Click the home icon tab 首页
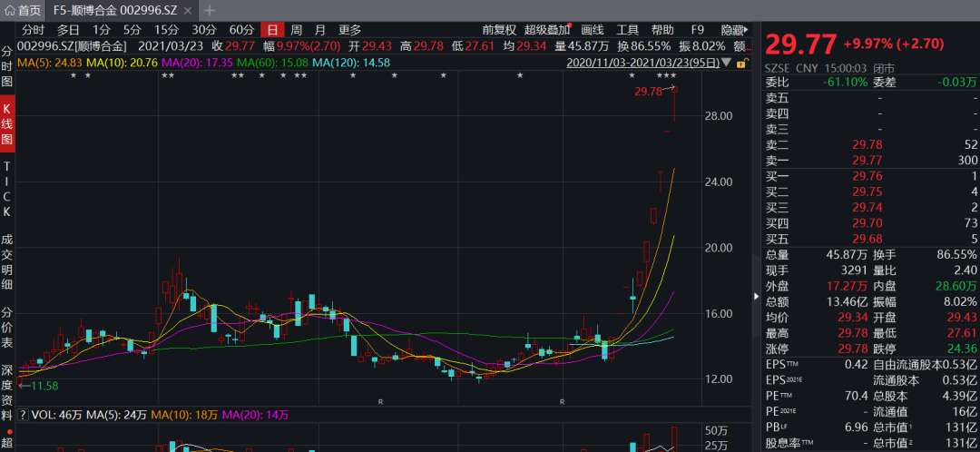Screen dimensions: 980x452 [24, 10]
